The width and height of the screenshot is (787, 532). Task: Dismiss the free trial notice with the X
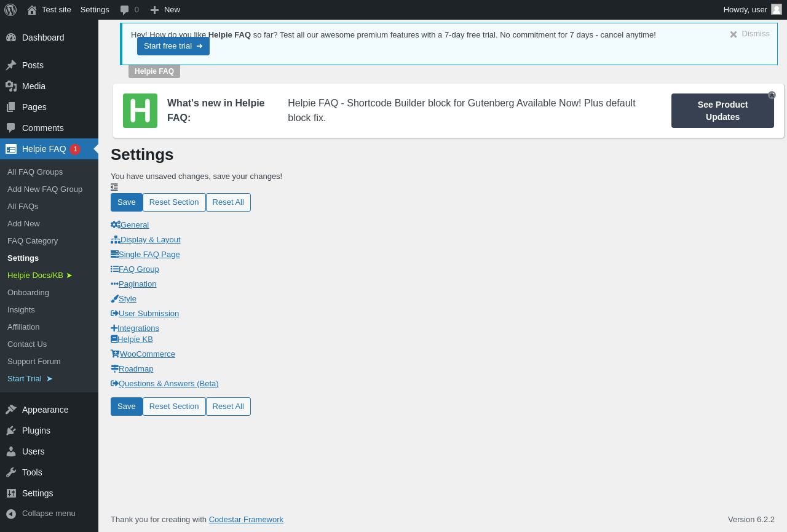click(x=734, y=34)
